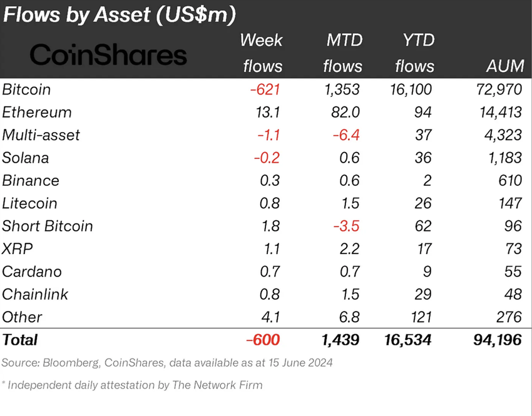532x416 pixels.
Task: Select Ethereum's MTD flows value 82.0
Action: (346, 113)
